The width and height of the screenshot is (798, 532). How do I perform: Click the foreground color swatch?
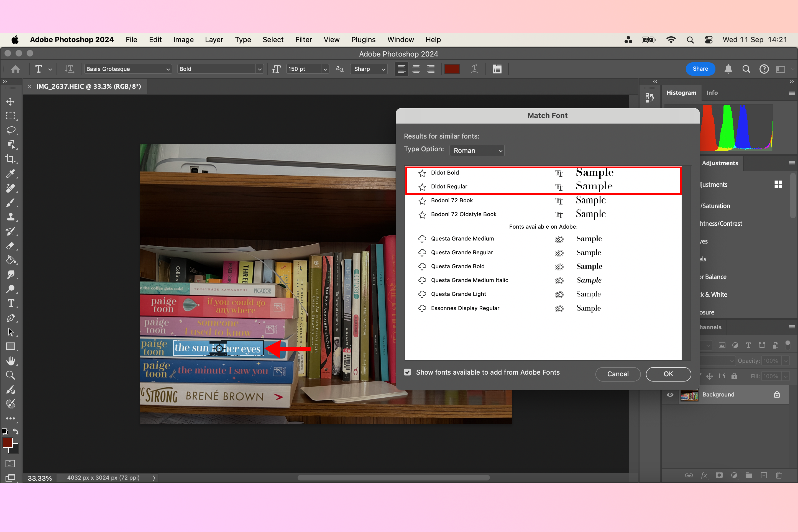pos(8,443)
